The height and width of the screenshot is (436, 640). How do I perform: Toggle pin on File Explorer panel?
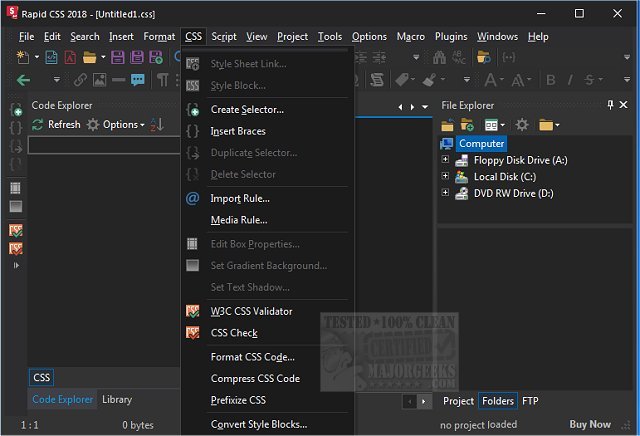[x=610, y=105]
